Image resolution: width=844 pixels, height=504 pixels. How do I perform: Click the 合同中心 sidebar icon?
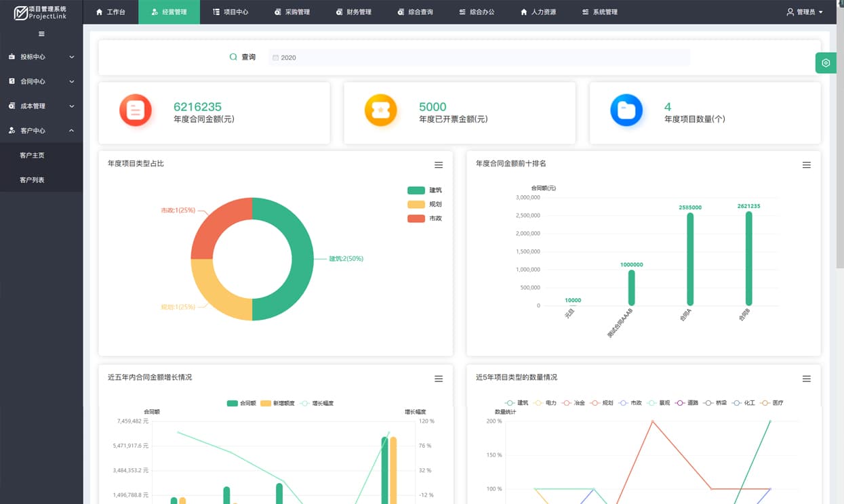point(12,81)
